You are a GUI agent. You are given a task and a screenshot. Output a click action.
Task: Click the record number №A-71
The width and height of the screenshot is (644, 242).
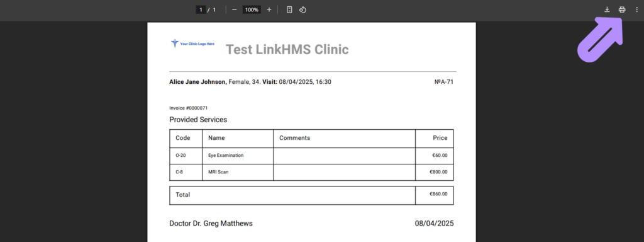tap(444, 82)
